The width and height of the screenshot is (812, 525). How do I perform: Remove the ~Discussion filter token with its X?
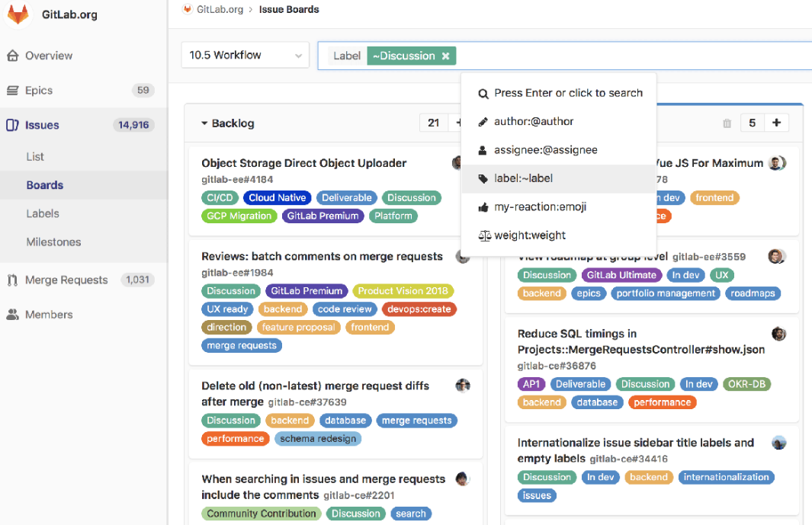445,56
